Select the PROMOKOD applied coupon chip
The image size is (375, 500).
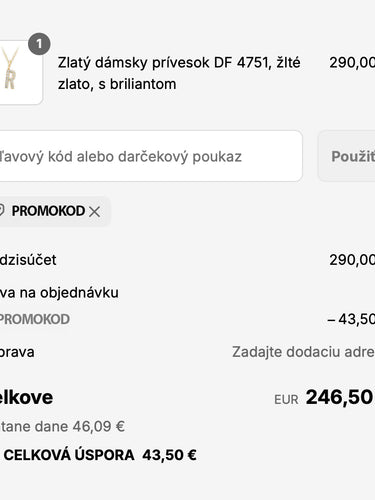[54, 211]
